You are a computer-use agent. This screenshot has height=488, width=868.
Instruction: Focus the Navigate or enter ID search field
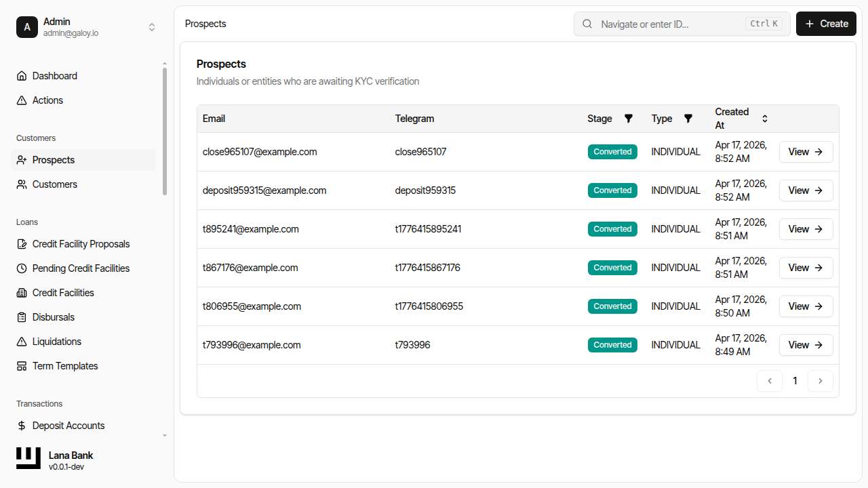pyautogui.click(x=671, y=24)
